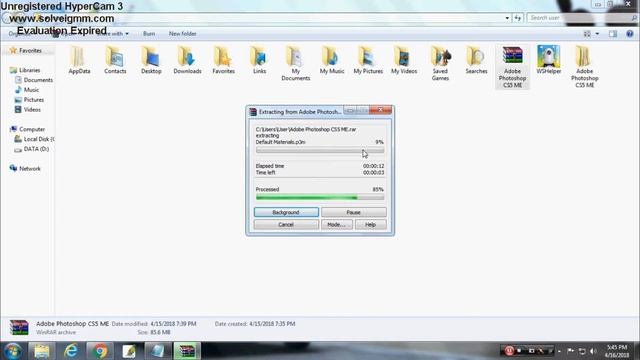Open the Searches folder

[x=476, y=60]
